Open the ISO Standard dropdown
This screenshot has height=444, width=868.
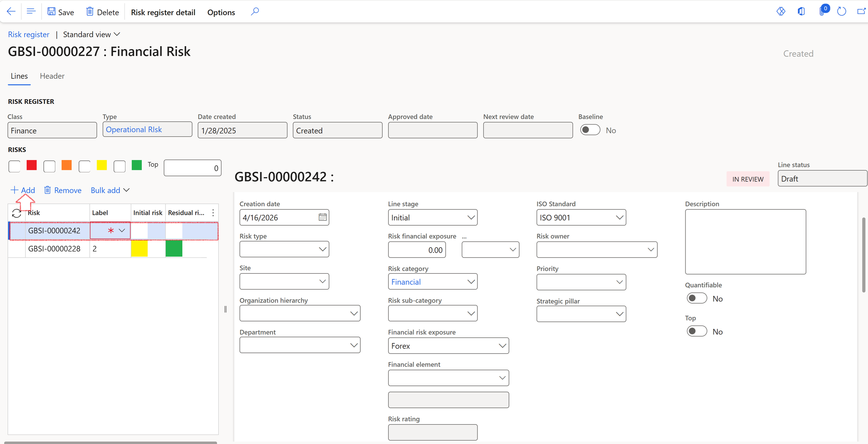619,218
